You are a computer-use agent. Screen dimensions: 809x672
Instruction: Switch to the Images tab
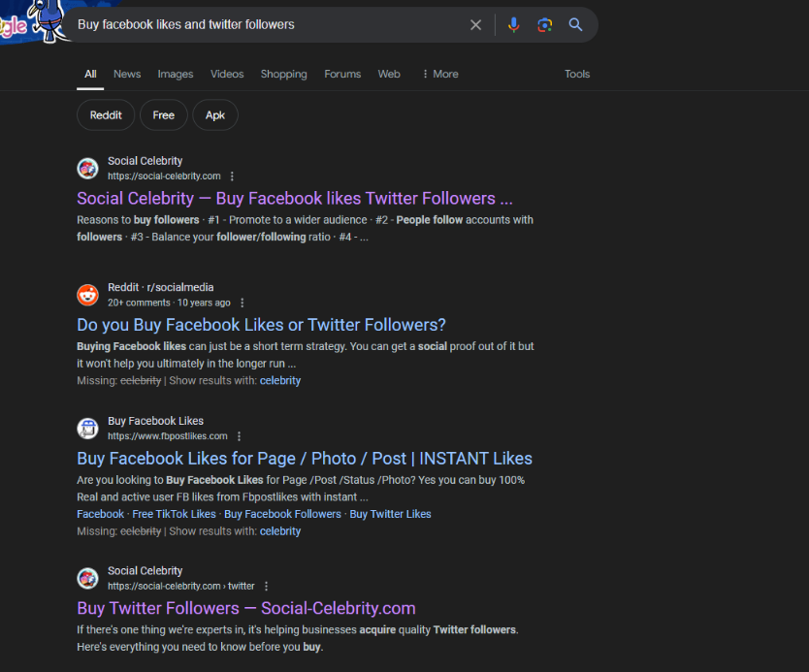176,75
